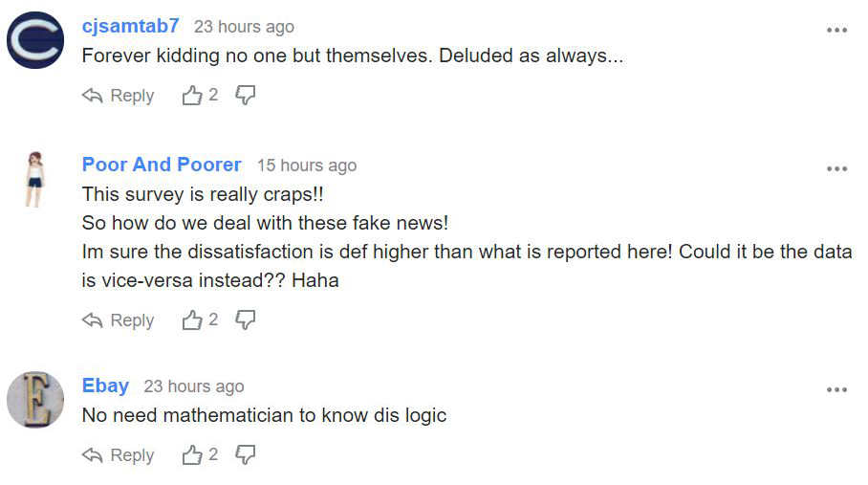Image resolution: width=868 pixels, height=485 pixels.
Task: Open three-dot menu on Poor And Poorer's comment
Action: point(836,169)
